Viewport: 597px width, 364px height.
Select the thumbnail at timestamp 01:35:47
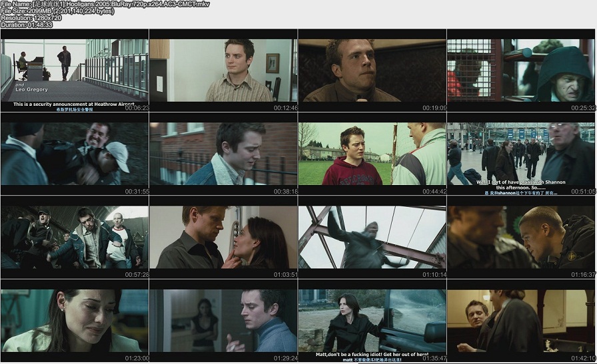[x=372, y=321]
